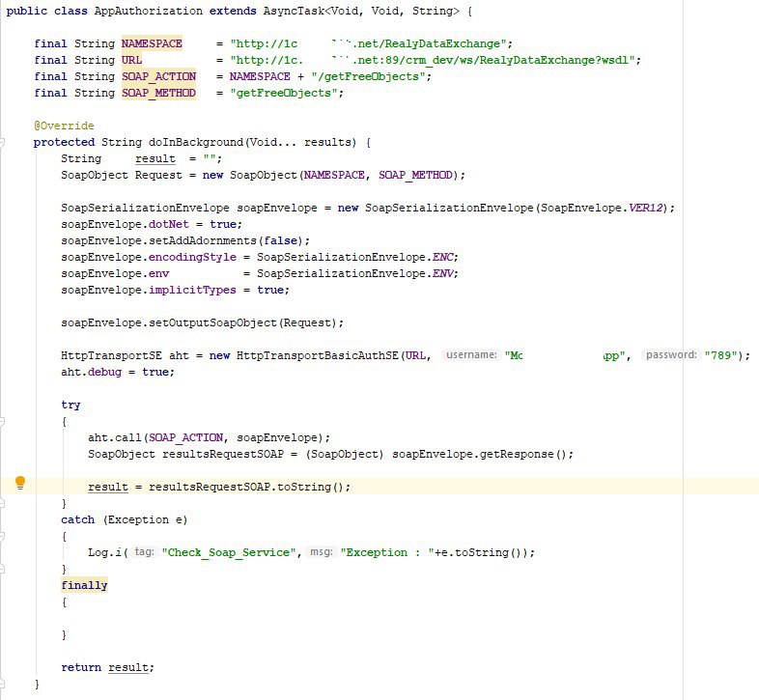Image resolution: width=759 pixels, height=700 pixels.
Task: Click the Request variable in SoapObject declaration
Action: click(158, 176)
